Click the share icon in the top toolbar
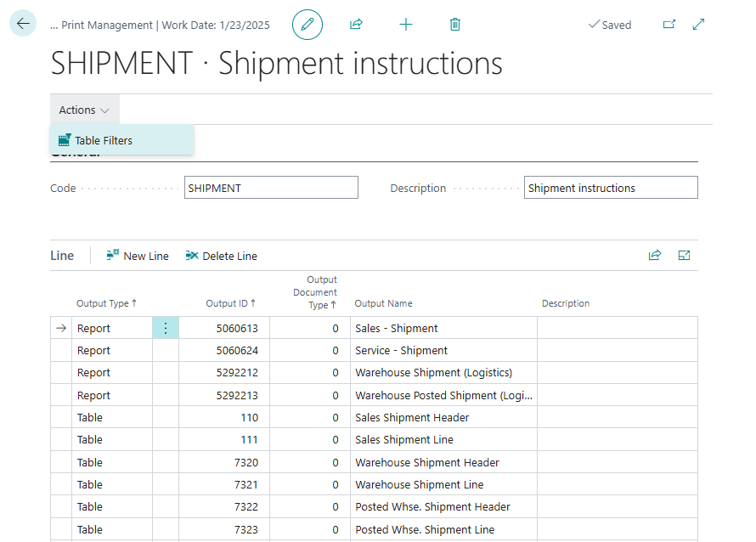This screenshot has width=756, height=542. [x=356, y=24]
